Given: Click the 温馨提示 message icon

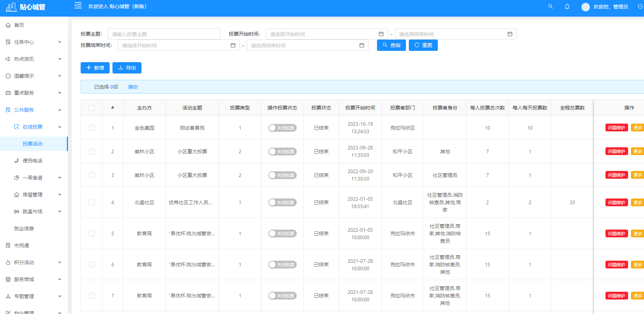Looking at the screenshot, I should (x=8, y=76).
